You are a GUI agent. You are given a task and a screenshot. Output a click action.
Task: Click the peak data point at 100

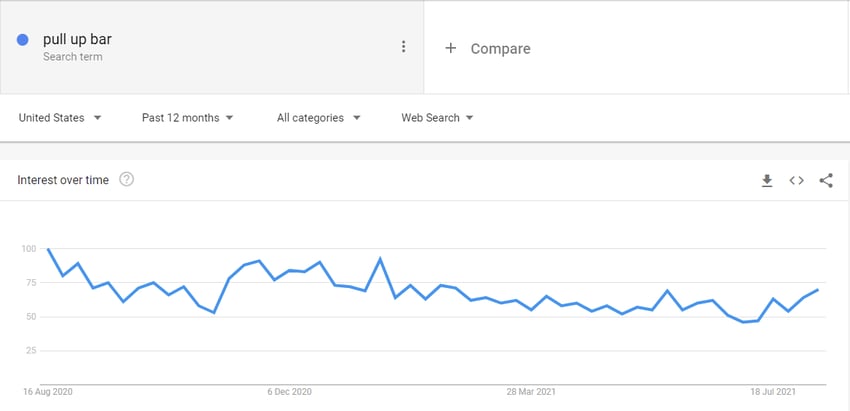point(48,249)
